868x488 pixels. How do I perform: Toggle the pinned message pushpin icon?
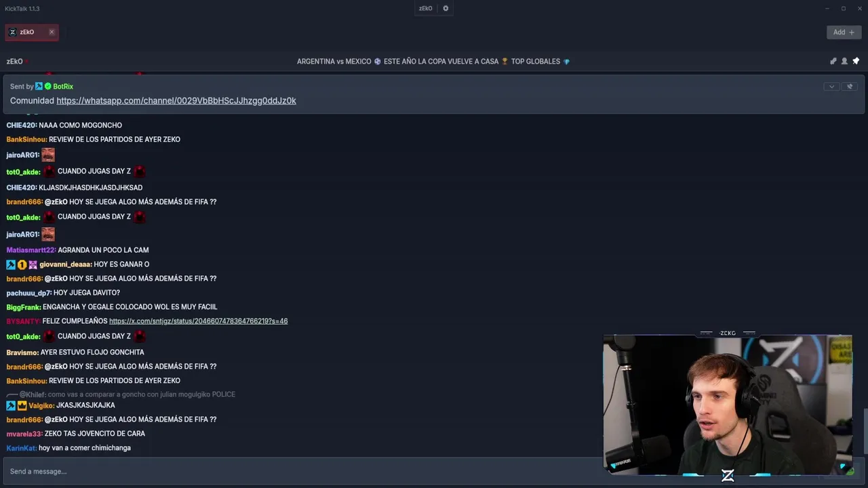click(856, 61)
